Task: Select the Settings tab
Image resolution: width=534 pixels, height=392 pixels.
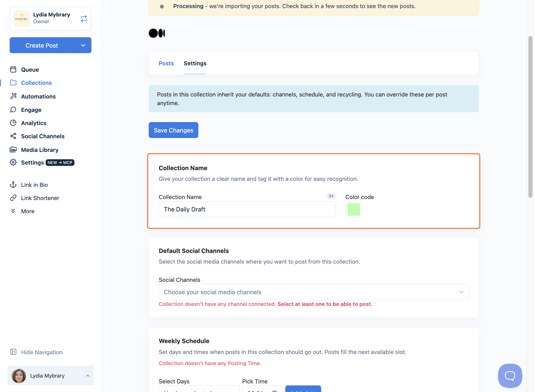Action: (195, 63)
